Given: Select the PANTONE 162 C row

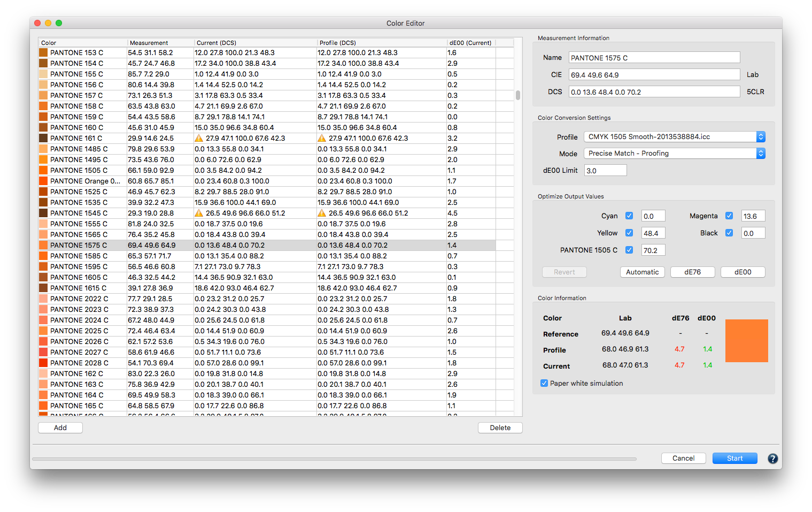Looking at the screenshot, I should coord(267,373).
